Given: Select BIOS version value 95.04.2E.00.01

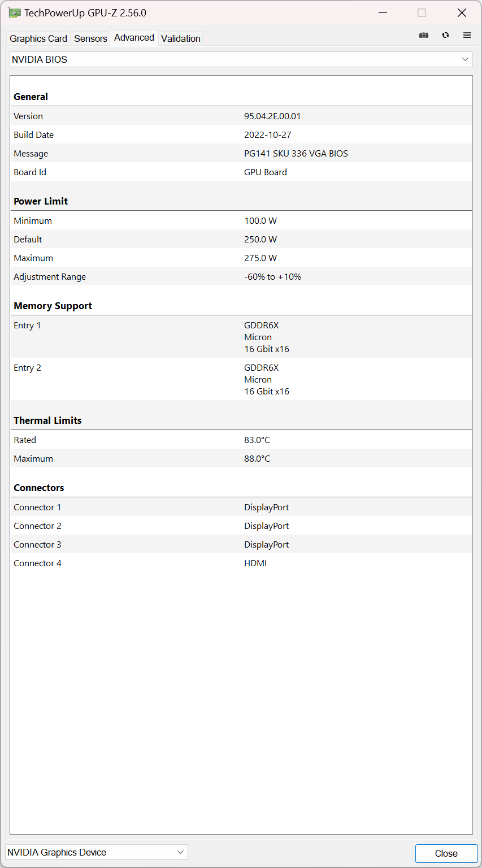Looking at the screenshot, I should tap(272, 116).
